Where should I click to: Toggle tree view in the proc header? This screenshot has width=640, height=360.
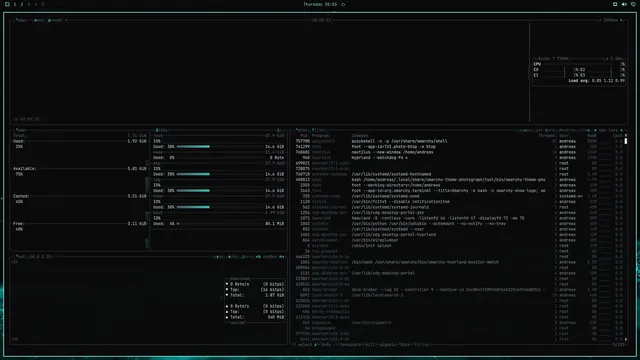click(585, 130)
